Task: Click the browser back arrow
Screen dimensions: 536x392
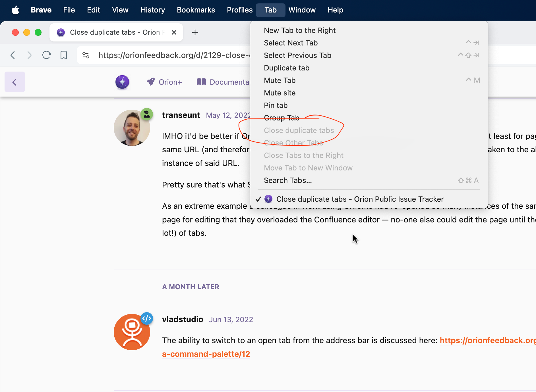Action: 13,55
